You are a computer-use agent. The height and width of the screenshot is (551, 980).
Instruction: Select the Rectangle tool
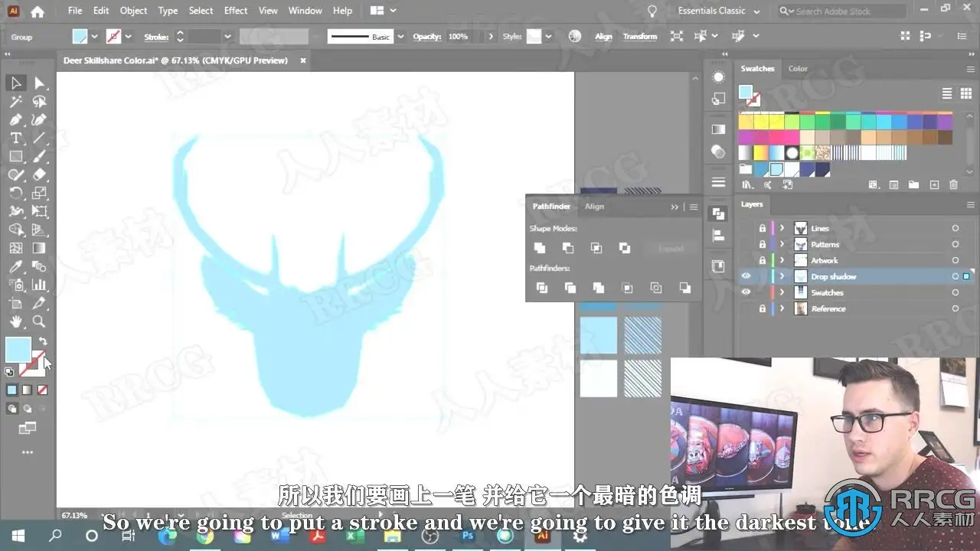point(16,156)
